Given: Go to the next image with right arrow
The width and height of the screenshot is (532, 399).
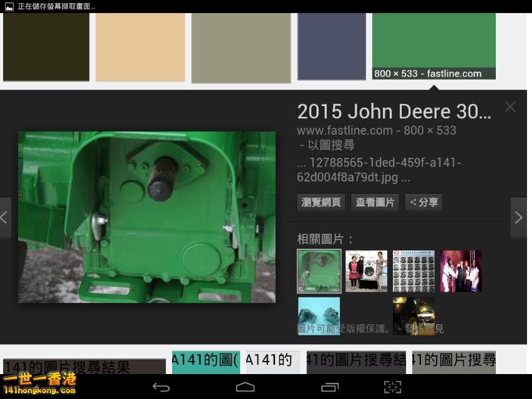Looking at the screenshot, I should tap(518, 218).
